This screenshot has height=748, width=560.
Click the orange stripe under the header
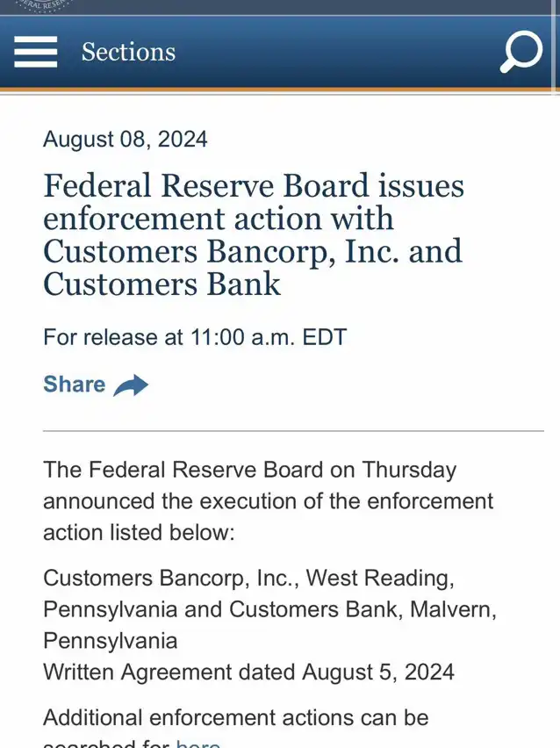(279, 90)
